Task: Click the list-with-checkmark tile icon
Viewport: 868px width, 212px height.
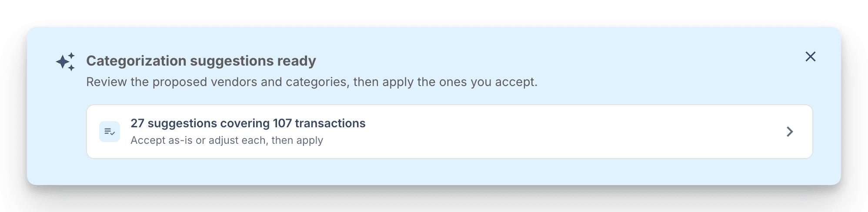Action: point(110,132)
